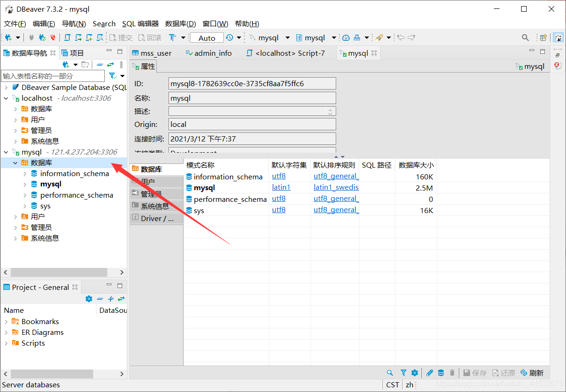The width and height of the screenshot is (566, 392).
Task: Collapse the localhost connection node
Action: click(6, 98)
